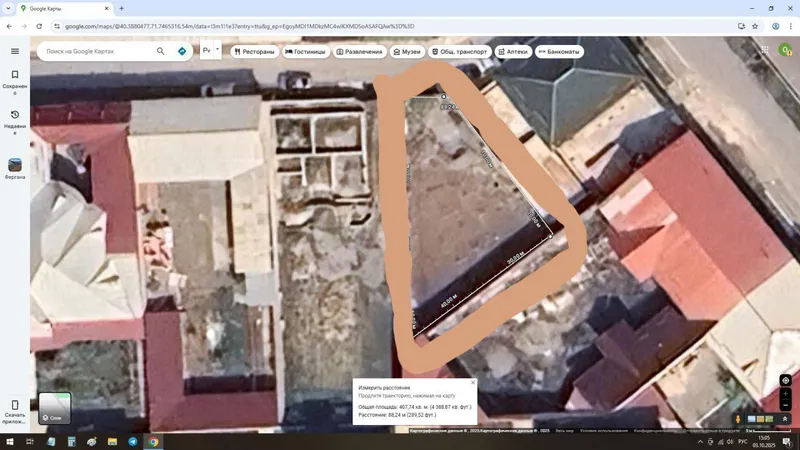Select the Рестораны category chip

click(x=254, y=52)
